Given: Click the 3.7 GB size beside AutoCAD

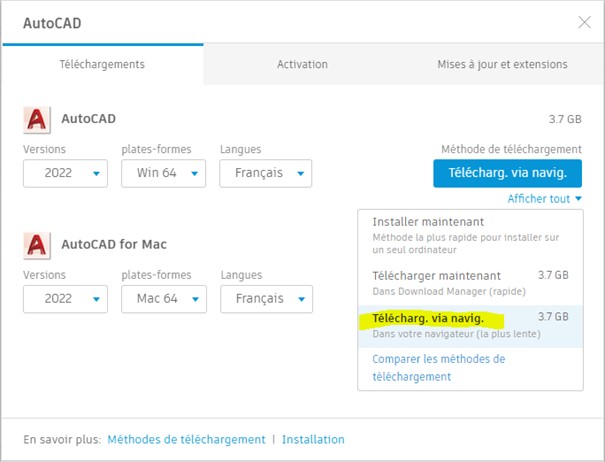Looking at the screenshot, I should (x=565, y=119).
